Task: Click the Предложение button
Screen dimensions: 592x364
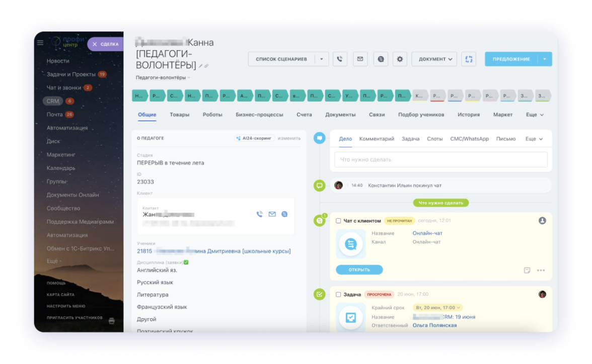Action: pyautogui.click(x=511, y=59)
